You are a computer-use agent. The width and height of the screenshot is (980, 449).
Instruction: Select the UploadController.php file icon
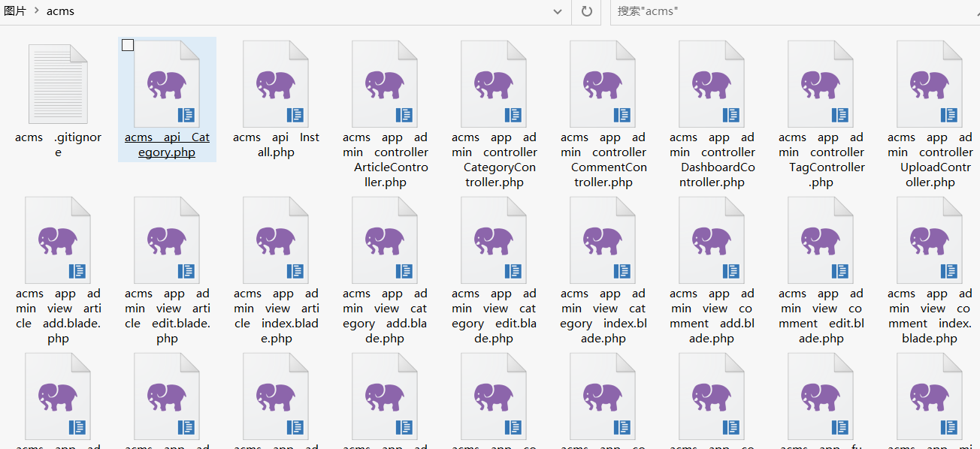(930, 83)
